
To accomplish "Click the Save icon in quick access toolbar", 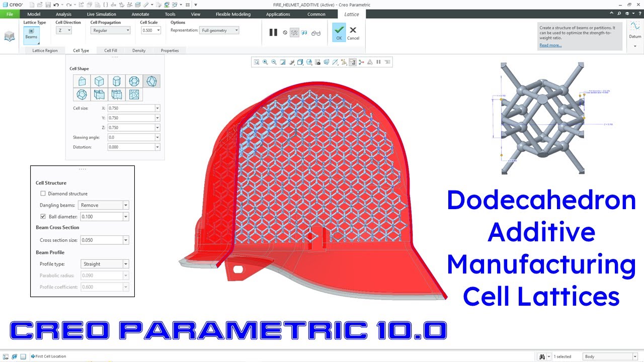I will click(x=48, y=5).
